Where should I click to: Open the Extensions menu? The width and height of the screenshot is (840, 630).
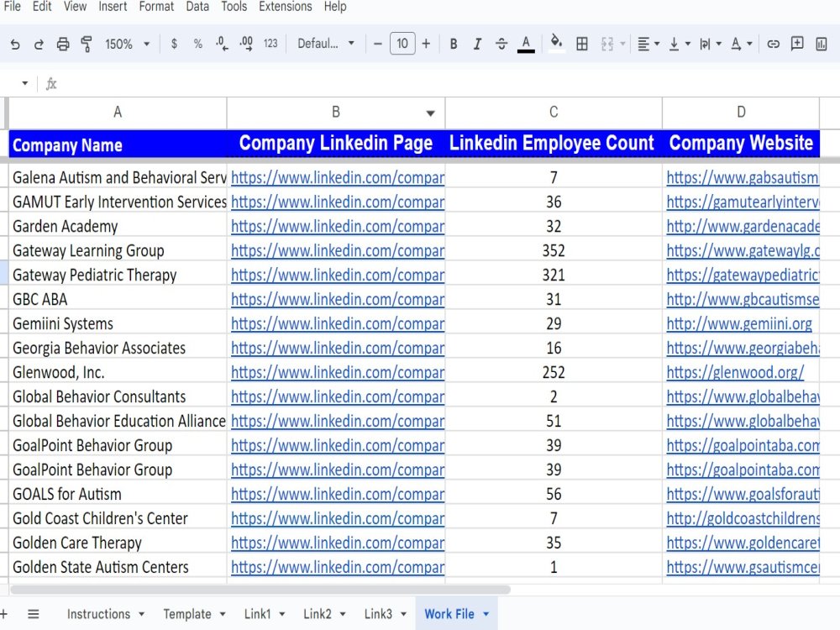point(285,7)
